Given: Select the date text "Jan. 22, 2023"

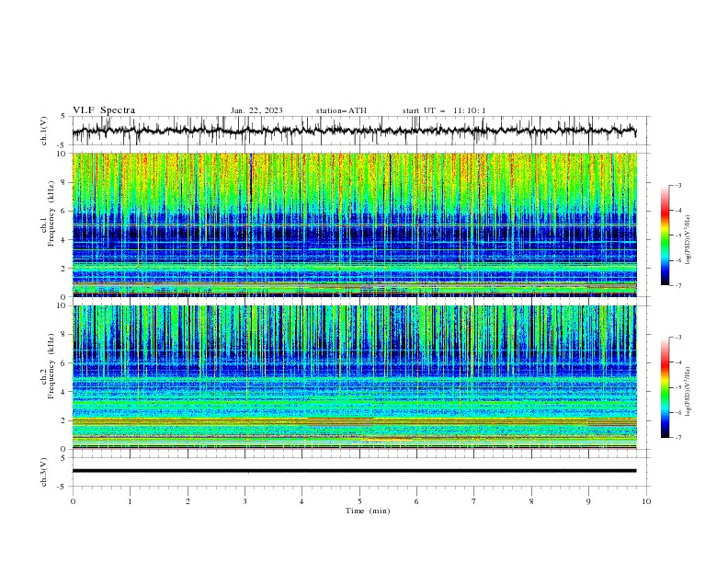Looking at the screenshot, I should (x=256, y=110).
